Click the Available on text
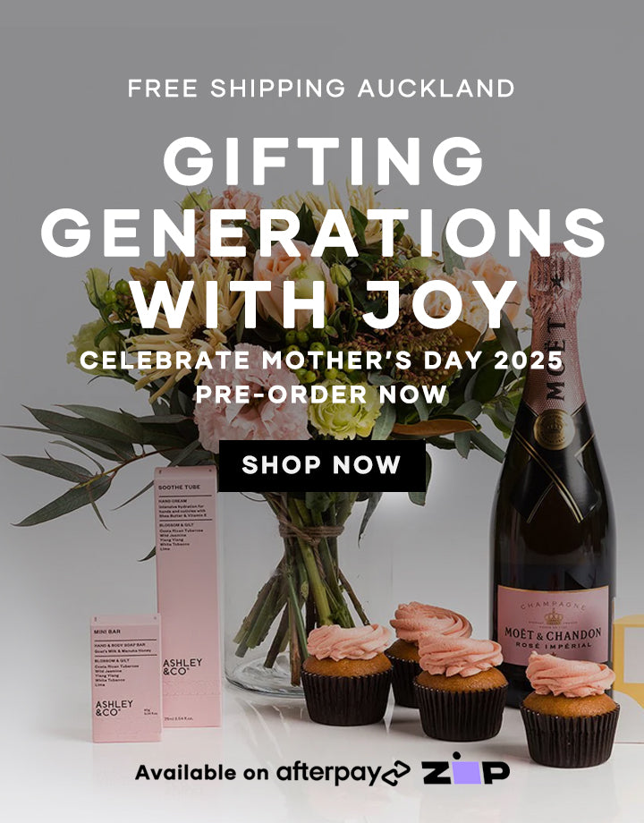Screen dimensions: 644x823 point(201,772)
